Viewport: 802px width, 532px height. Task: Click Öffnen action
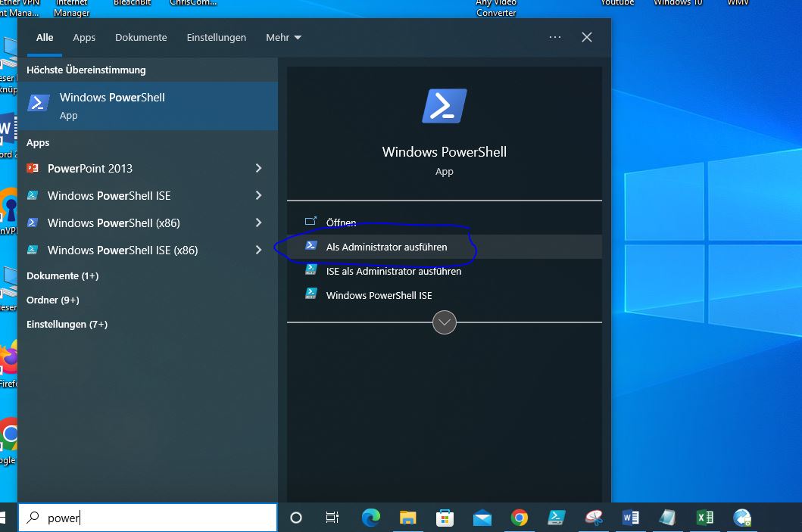[445, 222]
